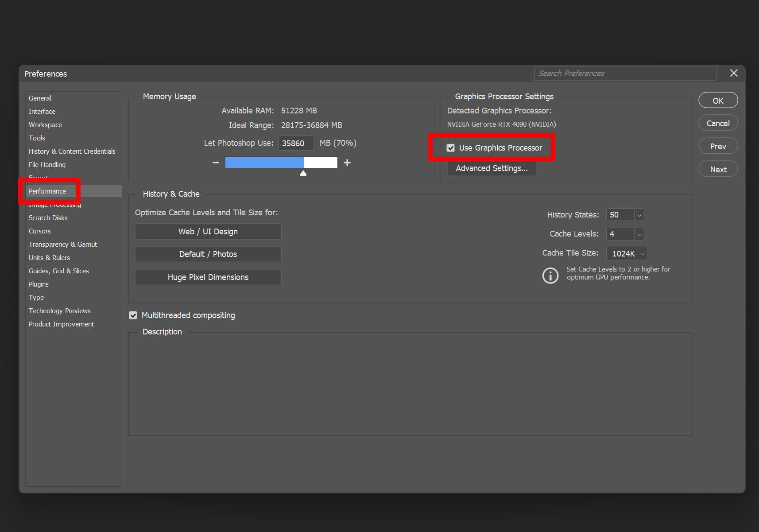Click the info icon near cache tip
Viewport: 759px width, 532px height.
click(550, 276)
